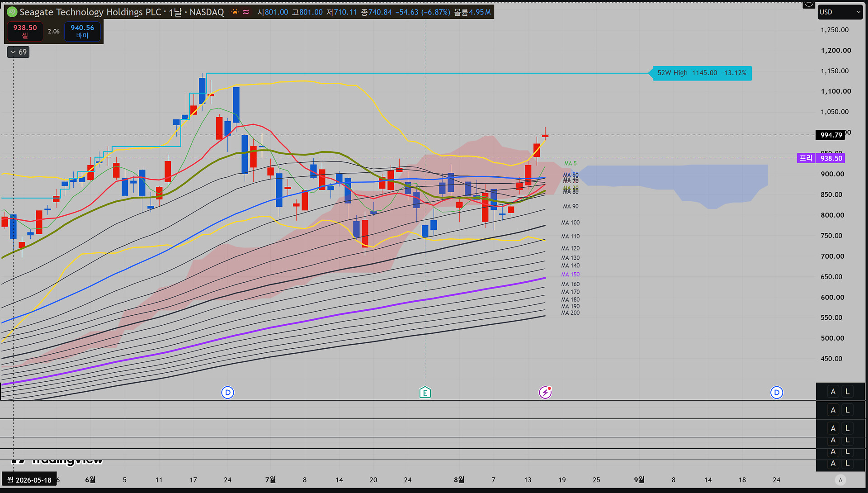
Task: Expand the collapsed indicator legend showing 69
Action: click(x=19, y=52)
